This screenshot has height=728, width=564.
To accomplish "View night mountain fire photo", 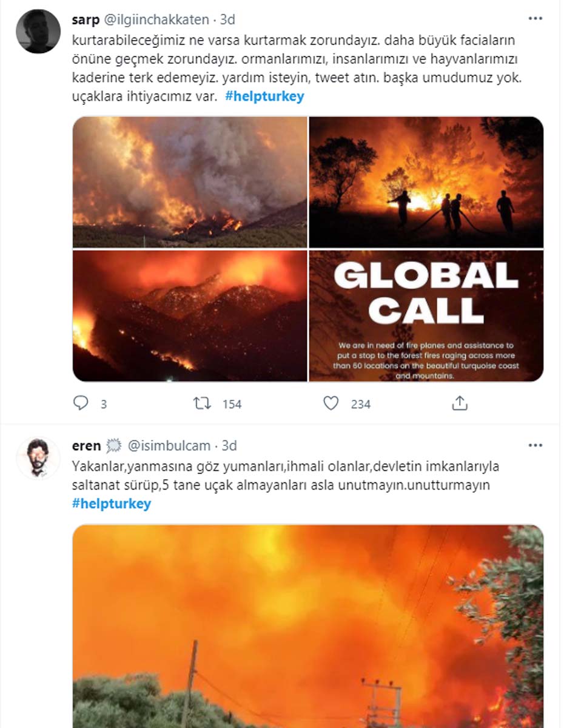I will (x=190, y=316).
